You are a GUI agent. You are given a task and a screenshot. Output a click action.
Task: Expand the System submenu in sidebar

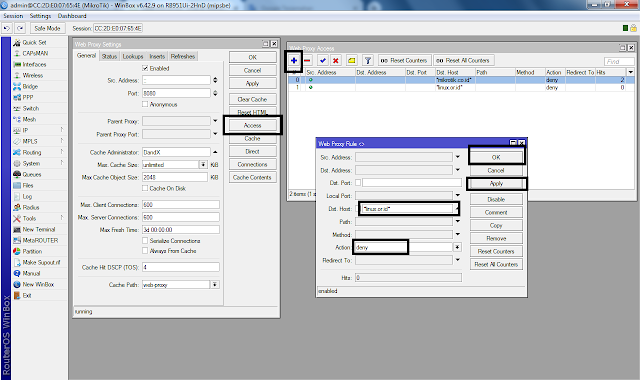62,163
